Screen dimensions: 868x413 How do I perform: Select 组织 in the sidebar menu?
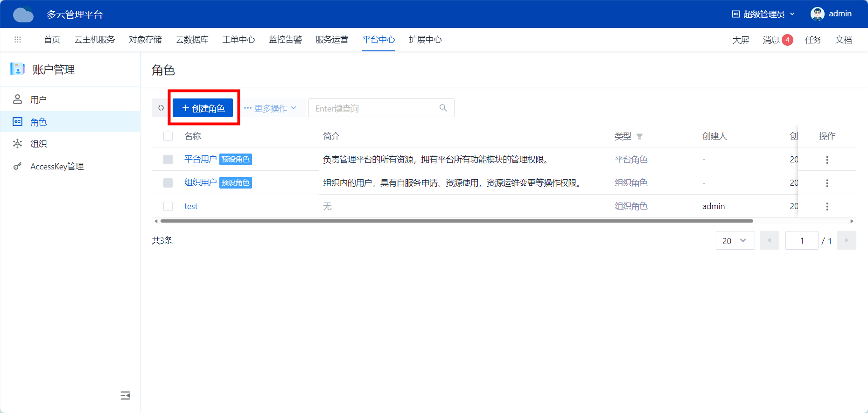(x=38, y=144)
